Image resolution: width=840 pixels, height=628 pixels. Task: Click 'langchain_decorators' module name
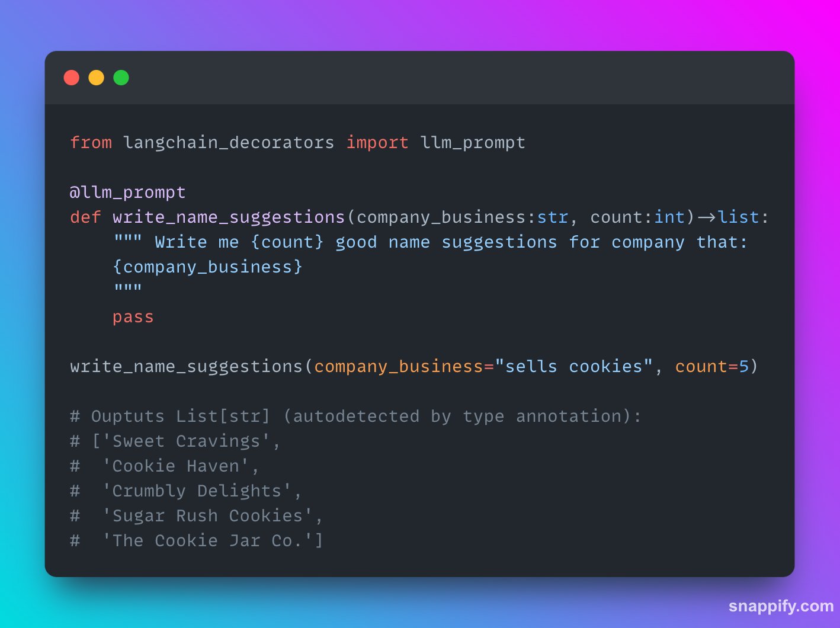click(229, 143)
